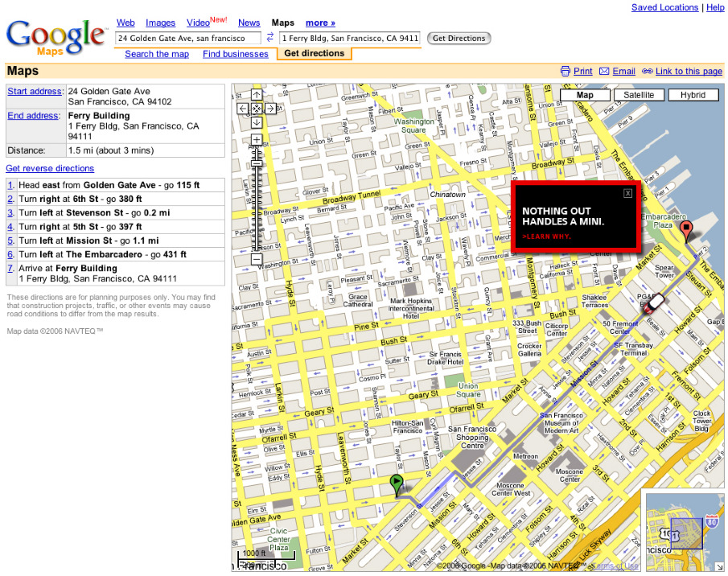728x576 pixels.
Task: Pan the map up with arrow
Action: point(257,95)
